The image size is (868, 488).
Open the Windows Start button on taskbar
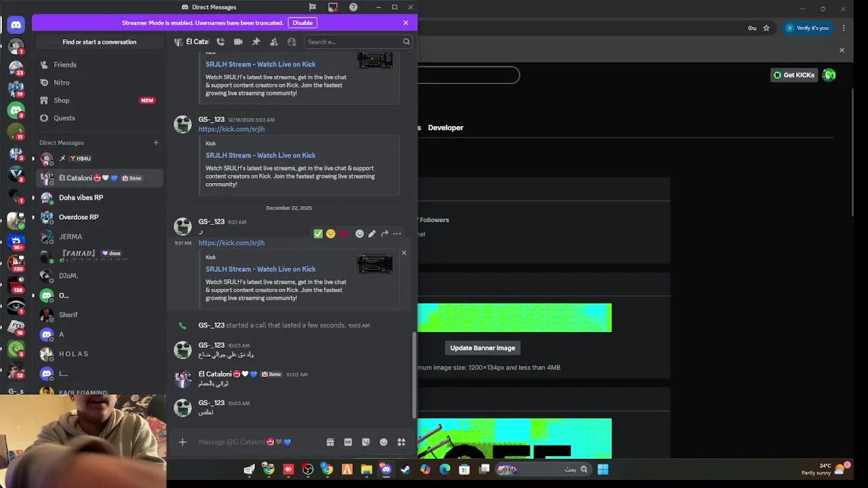point(603,469)
